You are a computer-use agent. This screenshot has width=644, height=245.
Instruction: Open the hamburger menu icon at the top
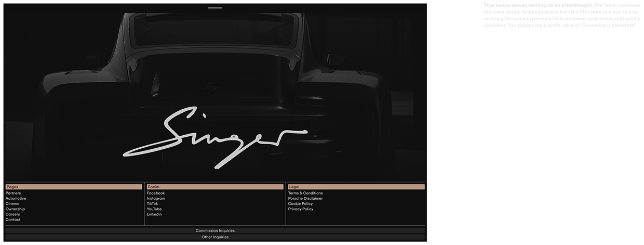tap(215, 8)
